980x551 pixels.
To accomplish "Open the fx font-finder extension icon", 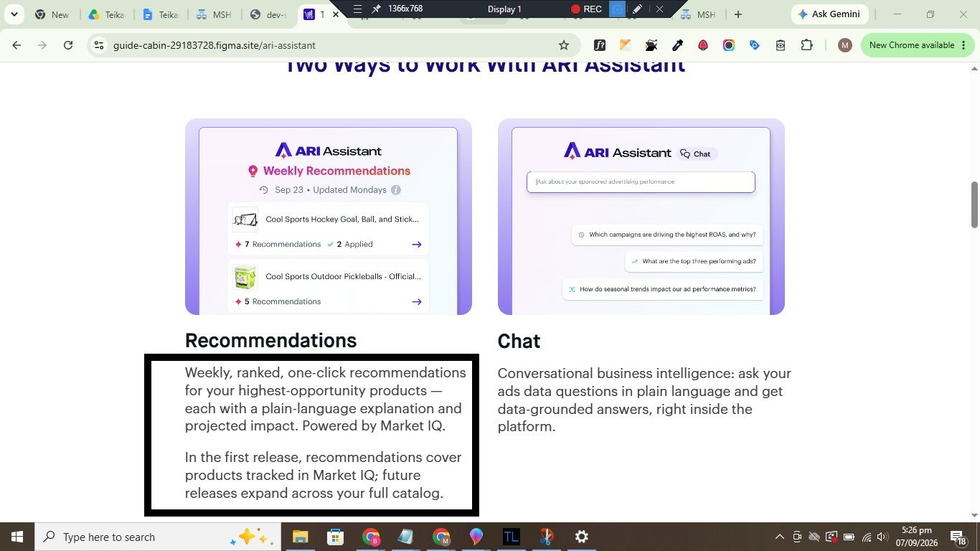I will click(600, 45).
